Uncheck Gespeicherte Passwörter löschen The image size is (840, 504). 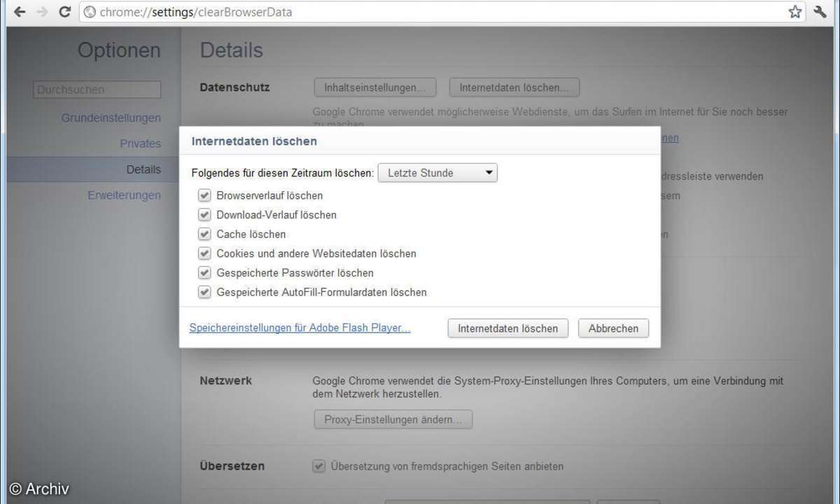[x=204, y=273]
